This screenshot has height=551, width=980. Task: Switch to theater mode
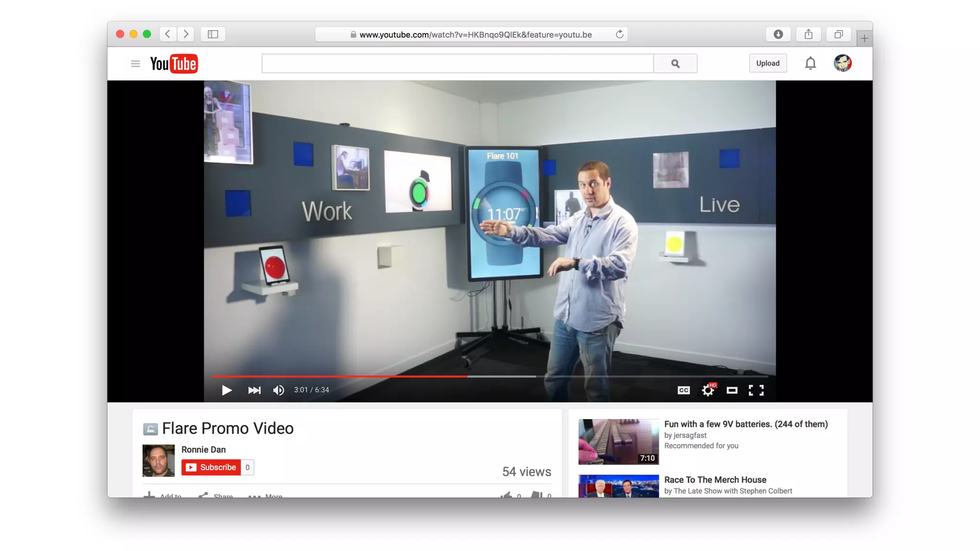tap(732, 390)
